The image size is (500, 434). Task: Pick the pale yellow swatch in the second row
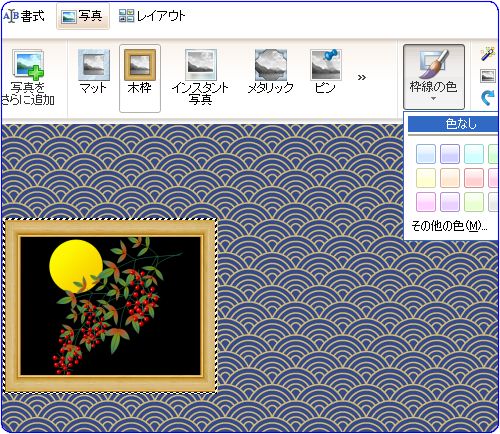pyautogui.click(x=426, y=178)
